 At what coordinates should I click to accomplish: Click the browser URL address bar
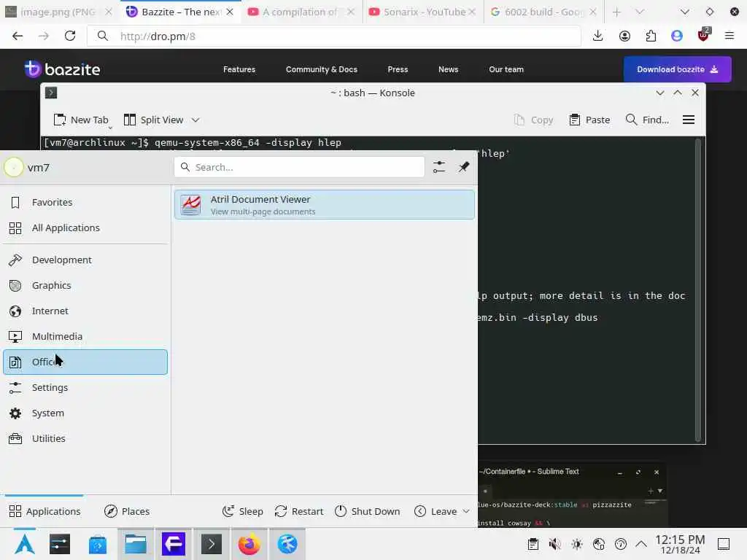[x=333, y=36]
